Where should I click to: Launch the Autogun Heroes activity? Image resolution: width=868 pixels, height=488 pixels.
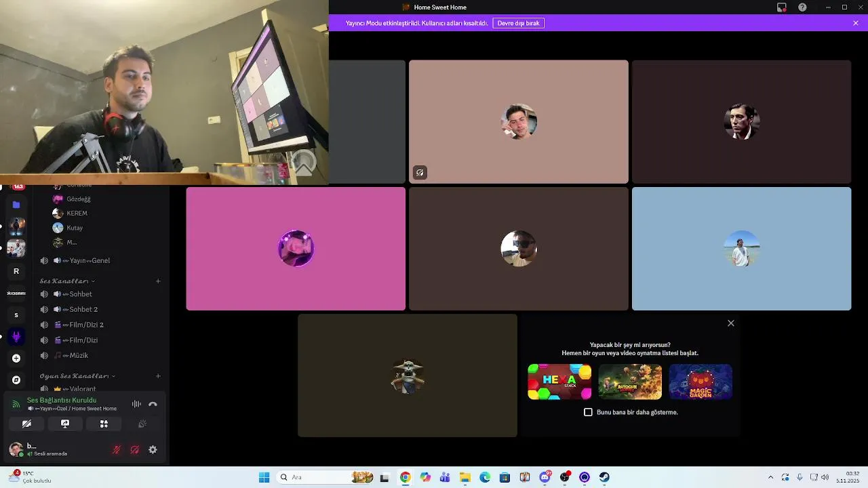tap(630, 382)
